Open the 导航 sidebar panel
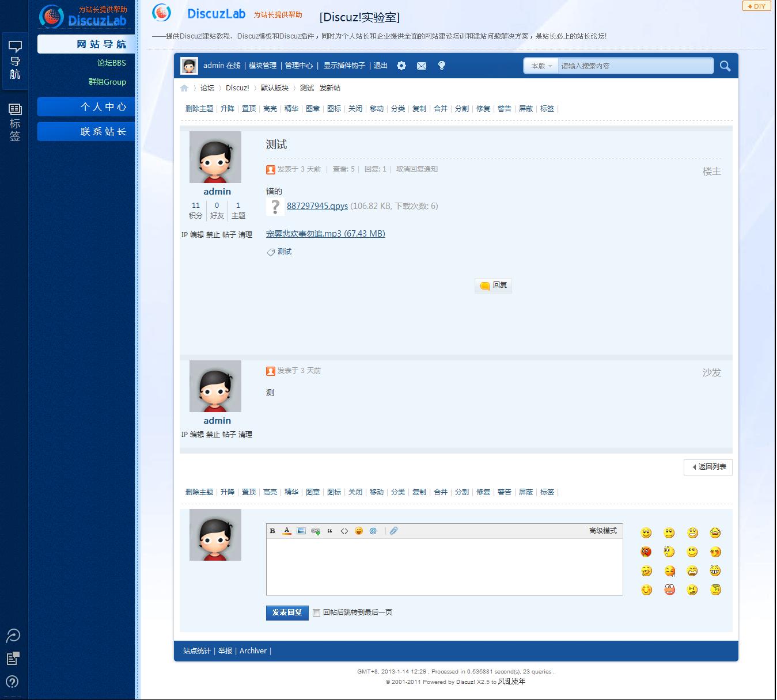The height and width of the screenshot is (700, 777). 15,60
